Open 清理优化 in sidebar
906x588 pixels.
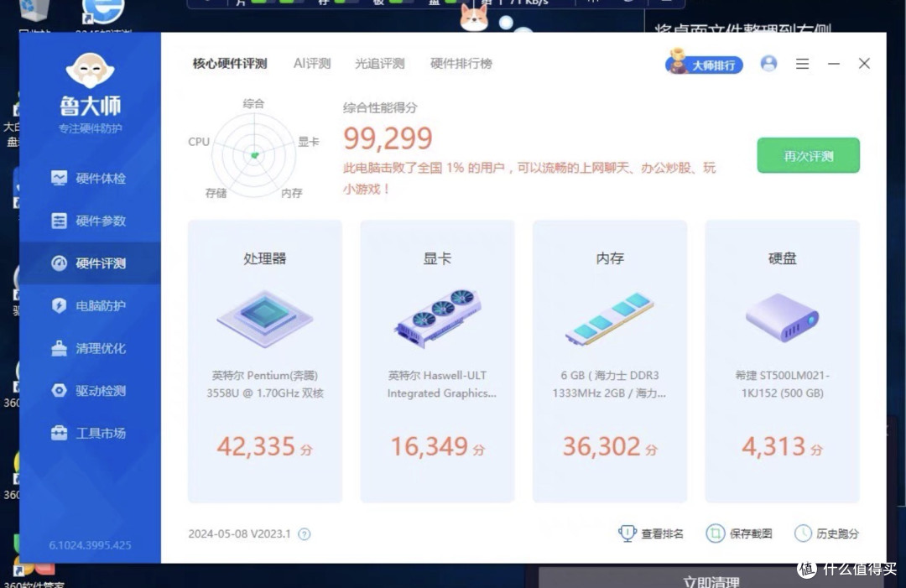click(x=90, y=348)
